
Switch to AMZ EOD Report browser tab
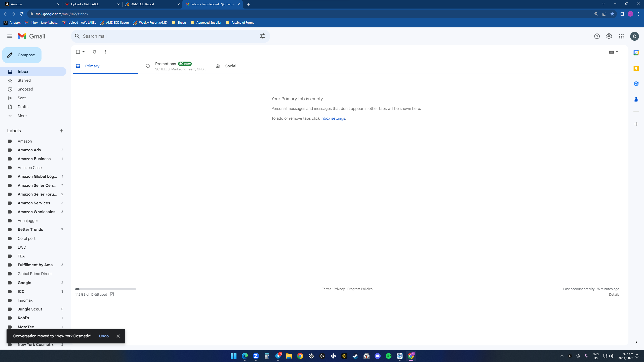point(152,4)
